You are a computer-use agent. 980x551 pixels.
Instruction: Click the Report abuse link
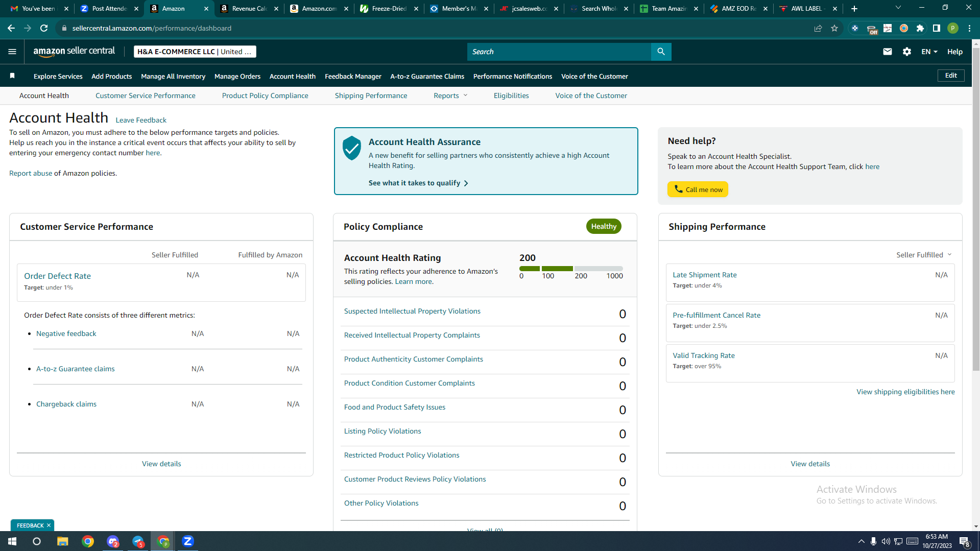tap(31, 173)
